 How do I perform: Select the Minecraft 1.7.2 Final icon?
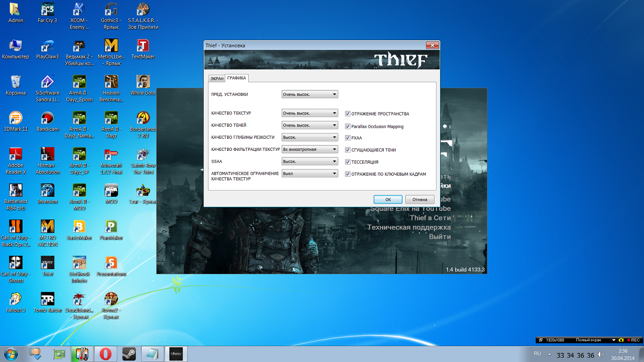point(111,161)
